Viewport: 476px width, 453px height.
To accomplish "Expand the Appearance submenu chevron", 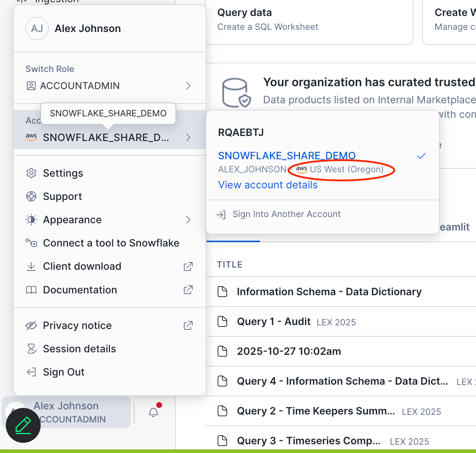I will pos(188,220).
